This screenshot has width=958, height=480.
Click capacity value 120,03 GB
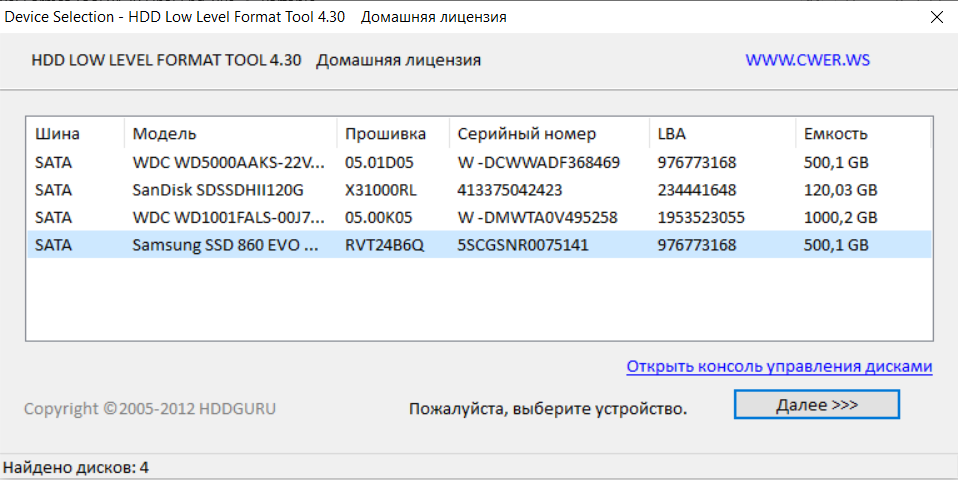tap(840, 190)
